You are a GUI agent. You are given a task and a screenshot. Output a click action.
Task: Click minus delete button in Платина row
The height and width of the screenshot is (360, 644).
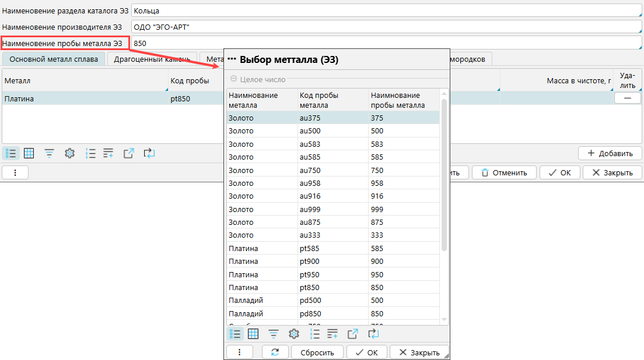pos(628,98)
